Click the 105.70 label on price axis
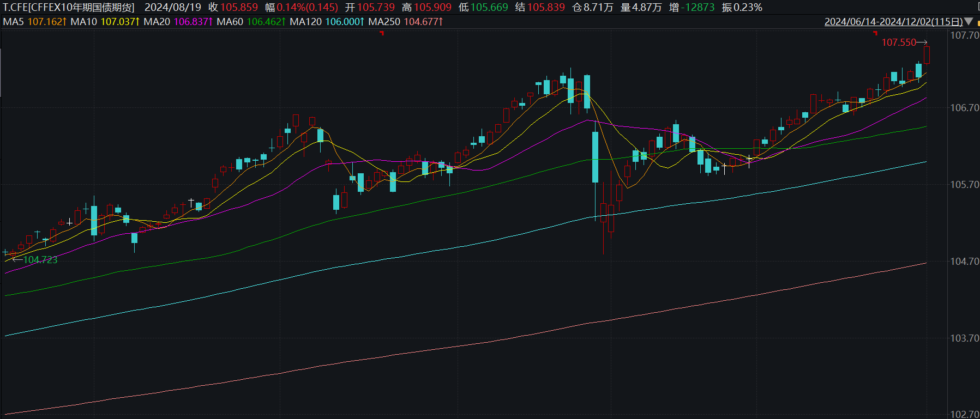This screenshot has height=419, width=980. pos(964,185)
